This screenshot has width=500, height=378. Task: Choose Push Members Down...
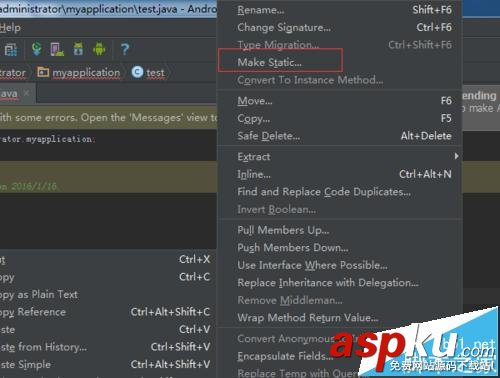tap(340, 248)
